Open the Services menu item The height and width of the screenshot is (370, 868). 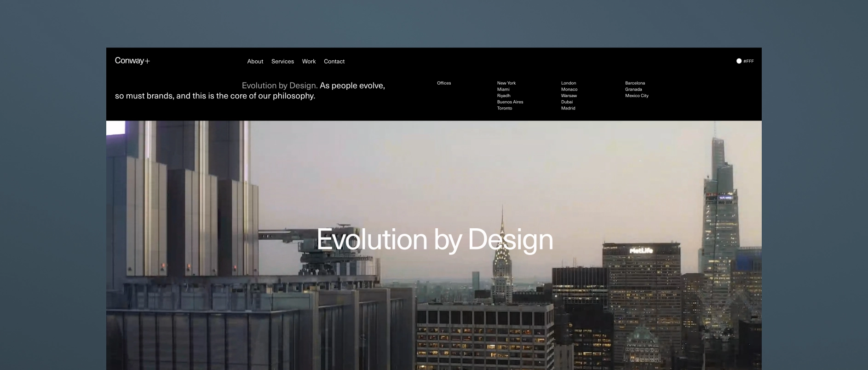(x=282, y=61)
